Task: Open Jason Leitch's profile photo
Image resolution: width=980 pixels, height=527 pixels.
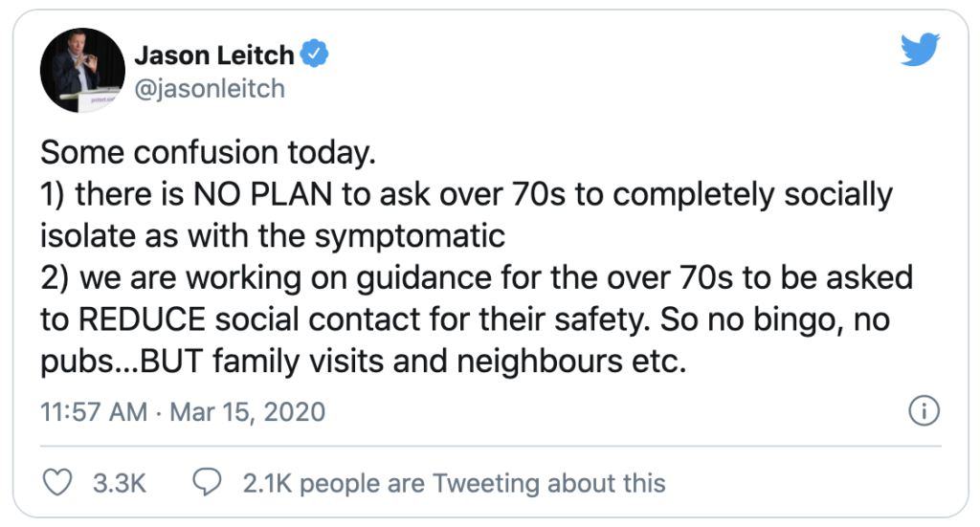Action: [82, 70]
